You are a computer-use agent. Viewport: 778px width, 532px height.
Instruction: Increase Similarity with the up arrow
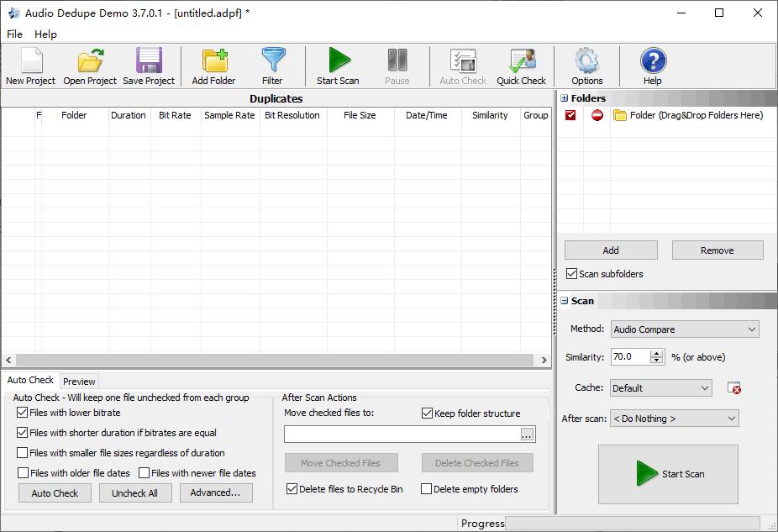[x=657, y=353]
